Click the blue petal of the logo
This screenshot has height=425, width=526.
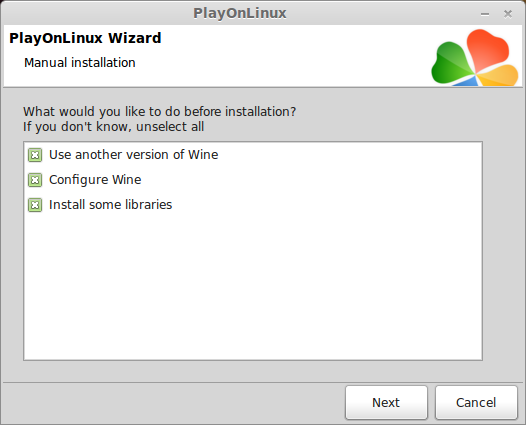(466, 81)
